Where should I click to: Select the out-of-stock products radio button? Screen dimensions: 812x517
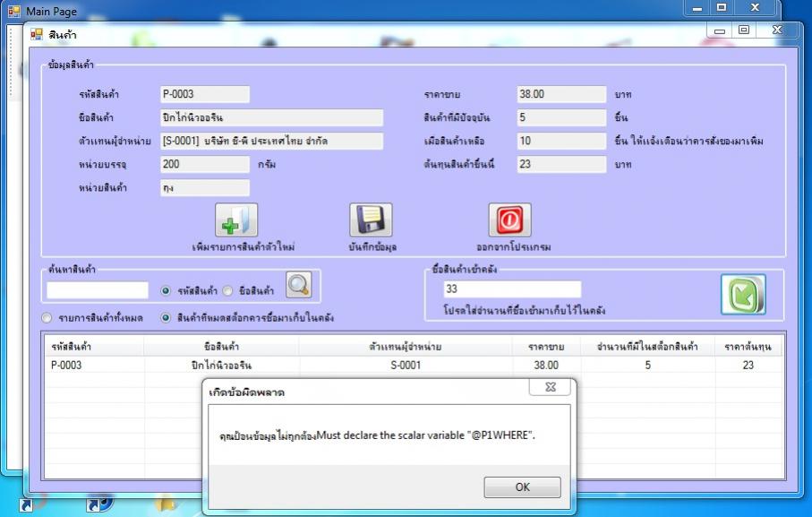[x=166, y=317]
